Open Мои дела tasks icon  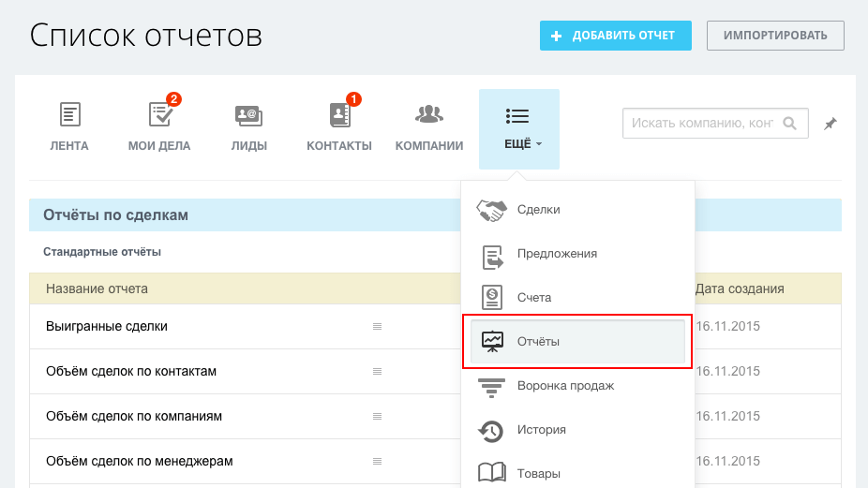(160, 114)
